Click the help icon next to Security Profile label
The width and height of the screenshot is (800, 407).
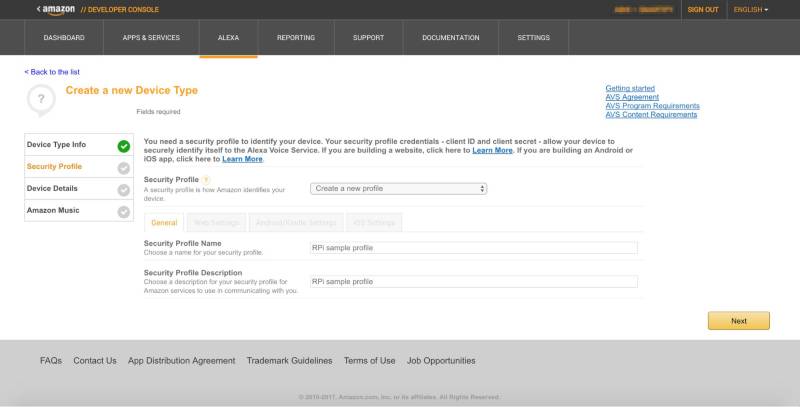coord(206,180)
